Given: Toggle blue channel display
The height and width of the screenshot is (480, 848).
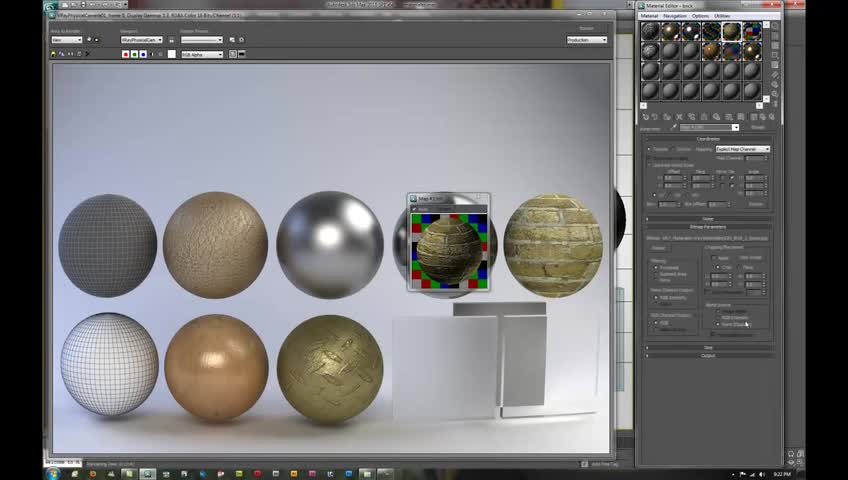Looking at the screenshot, I should 143,54.
